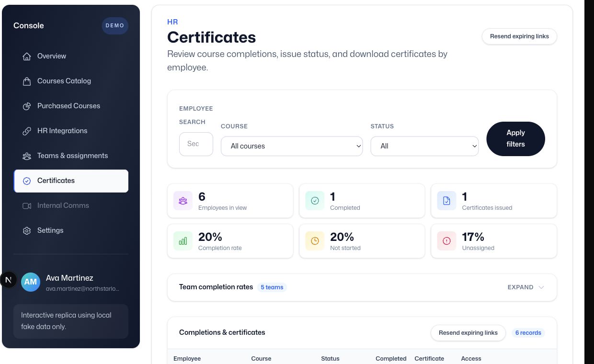This screenshot has height=364, width=594.
Task: Click the Unassigned alert icon
Action: tap(446, 241)
